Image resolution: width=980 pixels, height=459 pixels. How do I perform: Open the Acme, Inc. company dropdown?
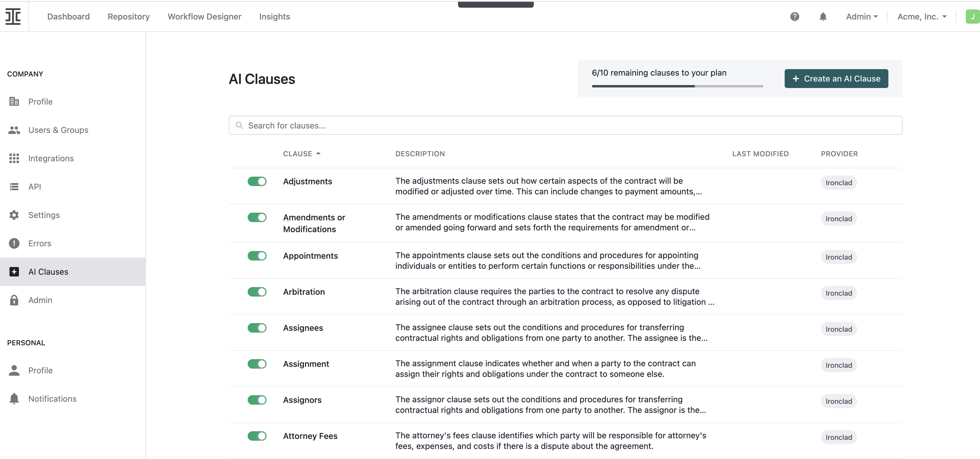(922, 16)
